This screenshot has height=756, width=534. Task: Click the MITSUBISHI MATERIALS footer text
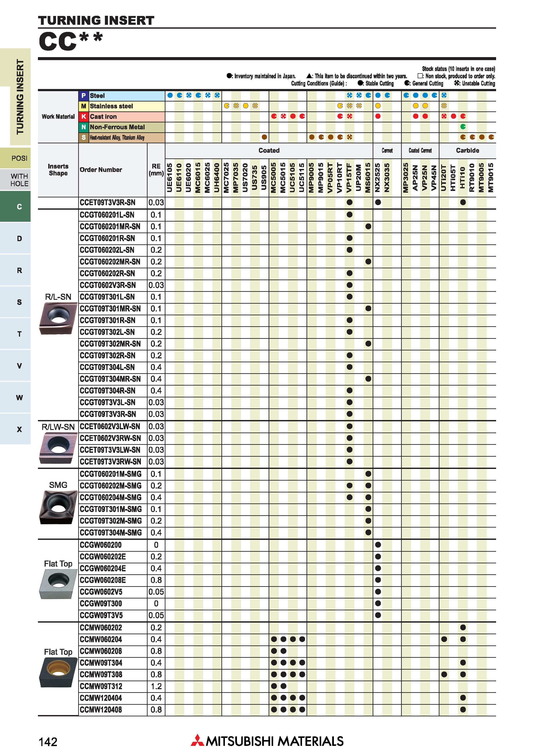[x=275, y=741]
